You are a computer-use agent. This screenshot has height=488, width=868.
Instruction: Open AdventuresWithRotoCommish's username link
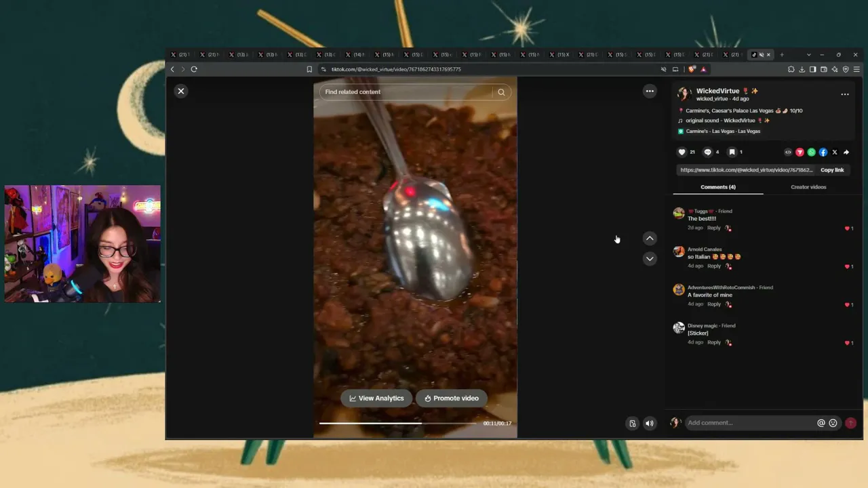(x=721, y=287)
